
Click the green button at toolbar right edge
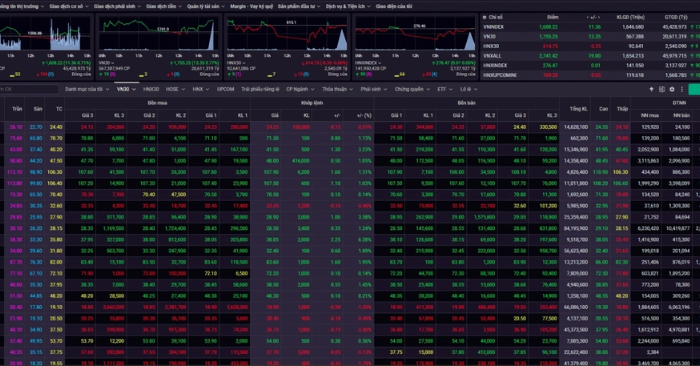(x=694, y=89)
